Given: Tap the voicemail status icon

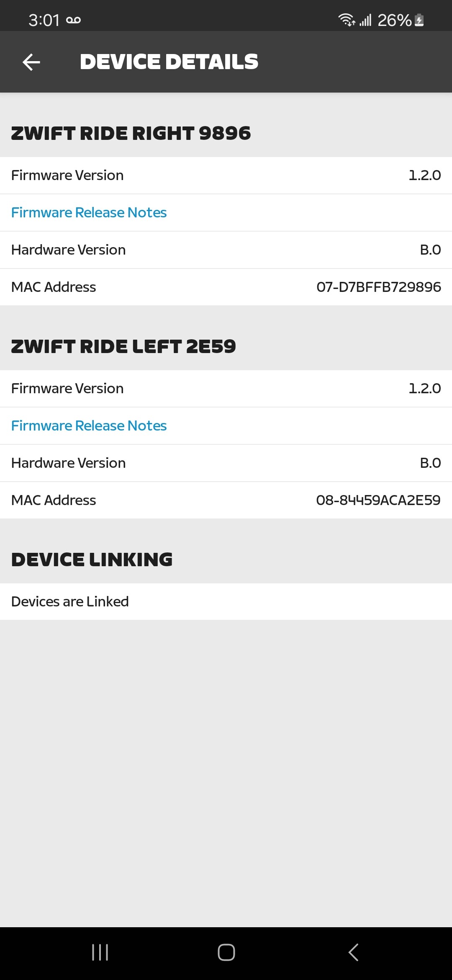Looking at the screenshot, I should [x=73, y=20].
